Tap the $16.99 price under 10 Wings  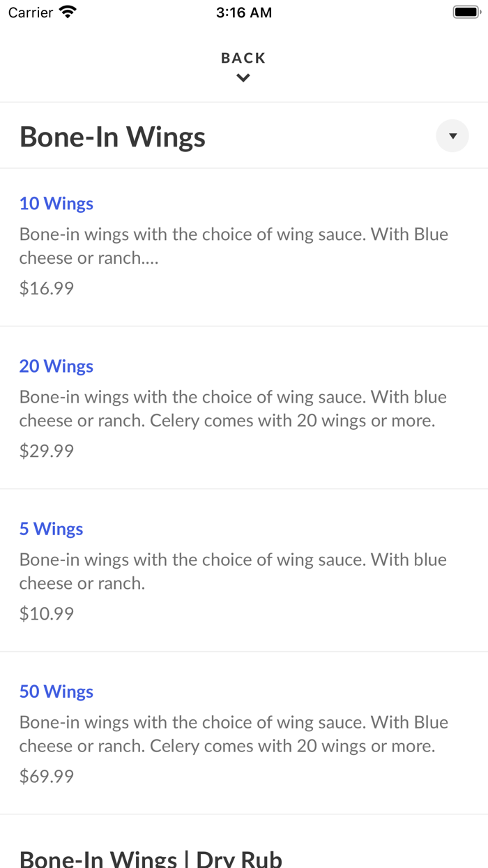coord(46,287)
